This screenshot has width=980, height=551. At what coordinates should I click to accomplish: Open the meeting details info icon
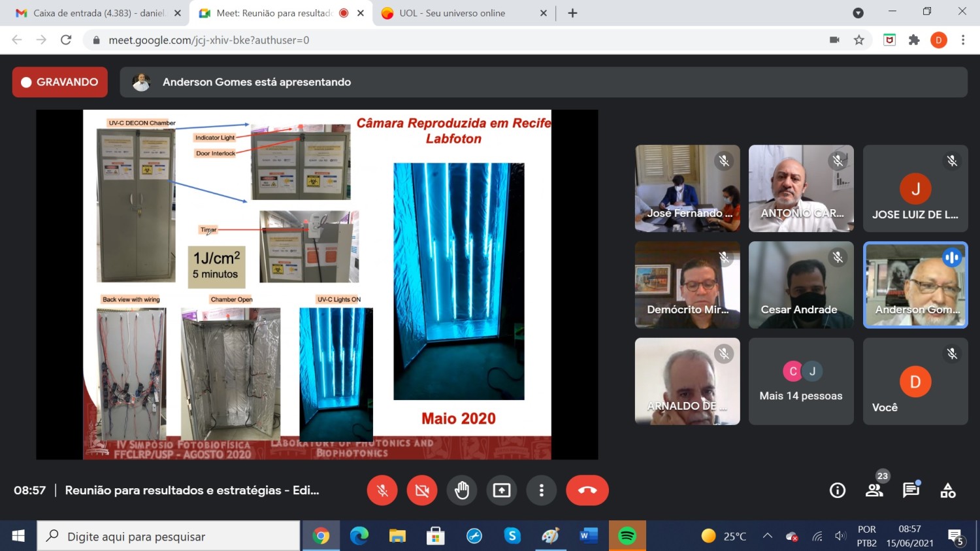click(838, 490)
